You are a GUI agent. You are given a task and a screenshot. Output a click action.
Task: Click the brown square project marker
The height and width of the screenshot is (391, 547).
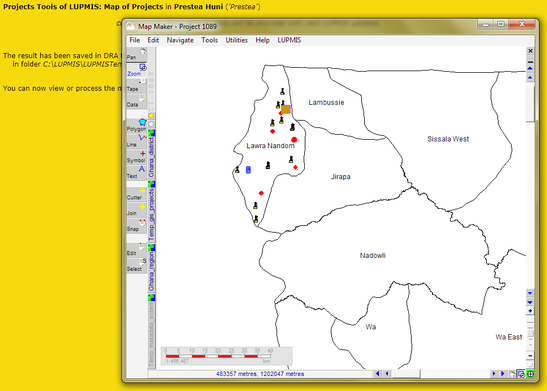coord(286,110)
